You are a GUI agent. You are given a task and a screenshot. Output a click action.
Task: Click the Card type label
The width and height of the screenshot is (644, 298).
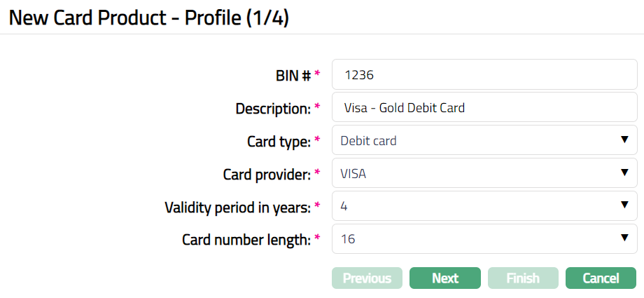tap(279, 142)
